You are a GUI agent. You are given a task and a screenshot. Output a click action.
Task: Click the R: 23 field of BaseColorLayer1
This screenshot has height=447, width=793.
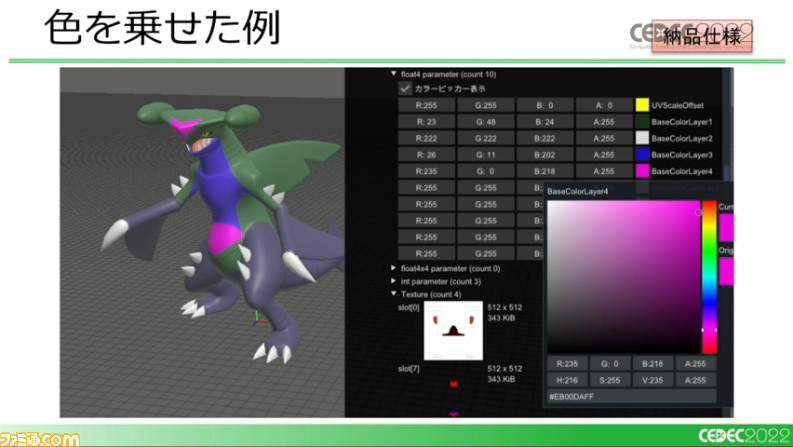[x=426, y=121]
